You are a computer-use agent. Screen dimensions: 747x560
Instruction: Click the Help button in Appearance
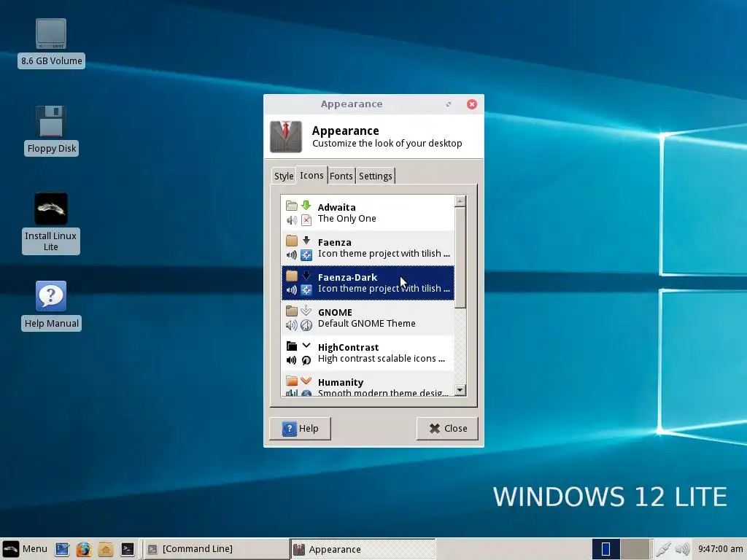300,429
